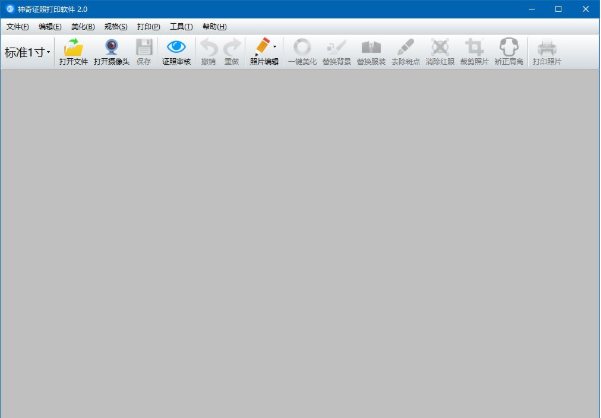601x418 pixels.
Task: Click the 保存 floppy disk icon
Action: (x=144, y=48)
